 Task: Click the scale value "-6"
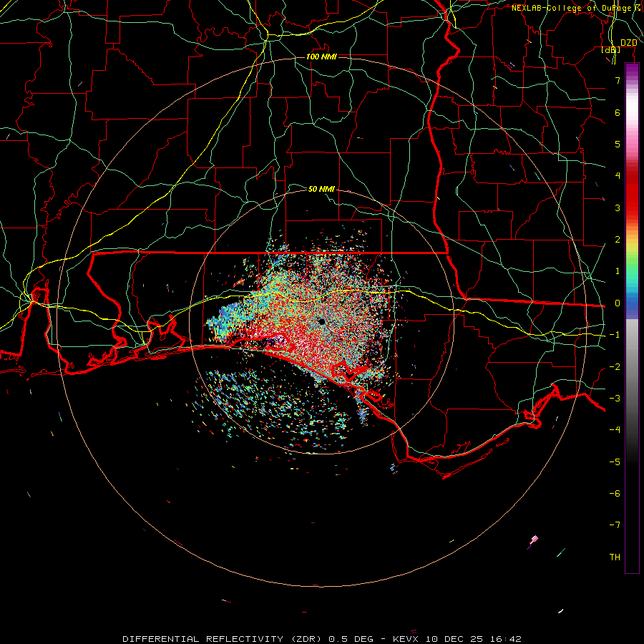pos(615,494)
